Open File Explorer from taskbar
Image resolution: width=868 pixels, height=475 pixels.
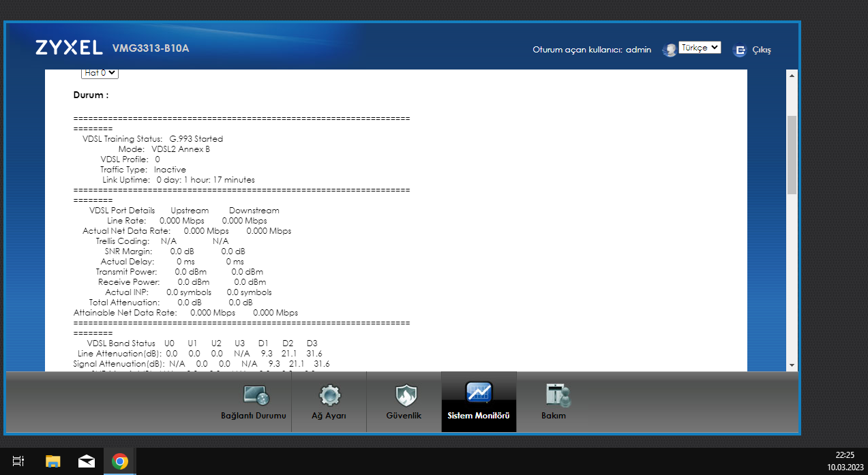pos(53,461)
